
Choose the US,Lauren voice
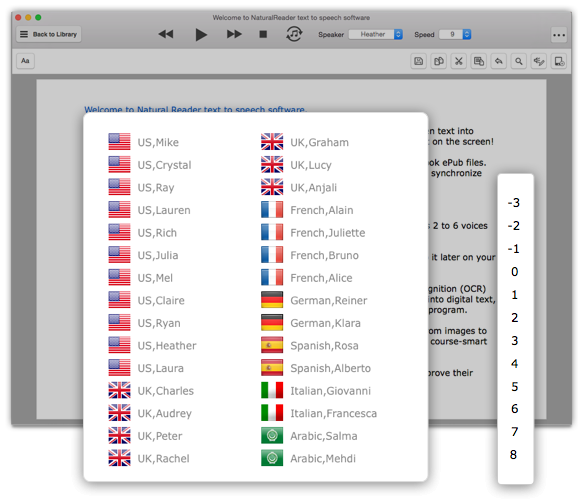pyautogui.click(x=150, y=210)
